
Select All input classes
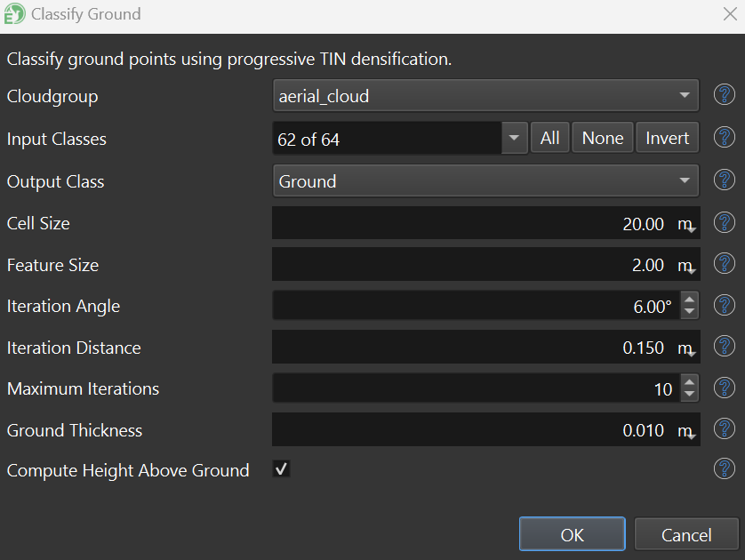pyautogui.click(x=549, y=139)
